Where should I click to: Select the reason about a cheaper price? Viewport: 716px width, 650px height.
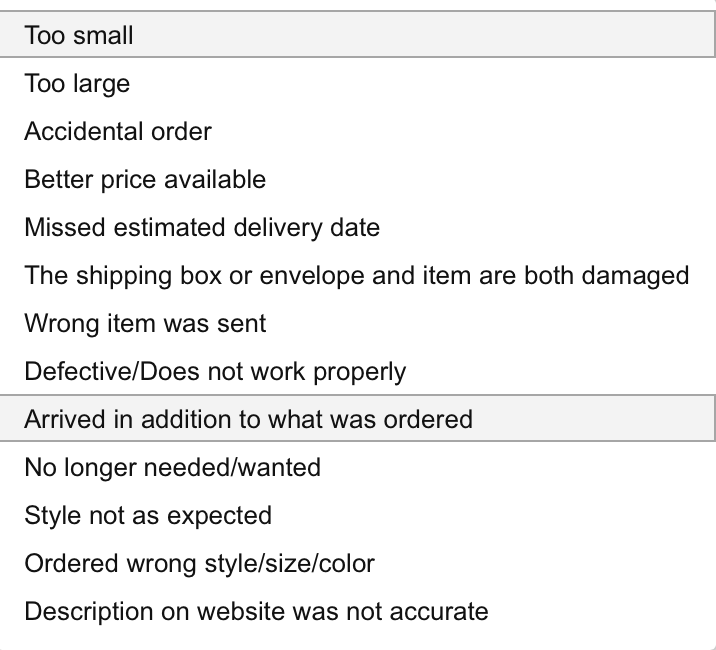[x=145, y=180]
